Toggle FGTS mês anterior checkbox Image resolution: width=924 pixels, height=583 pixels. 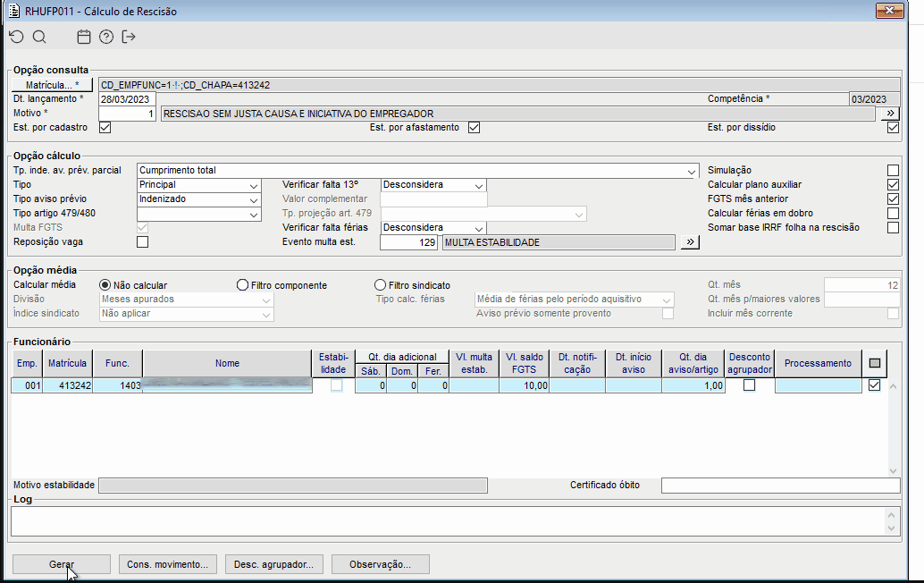tap(893, 199)
